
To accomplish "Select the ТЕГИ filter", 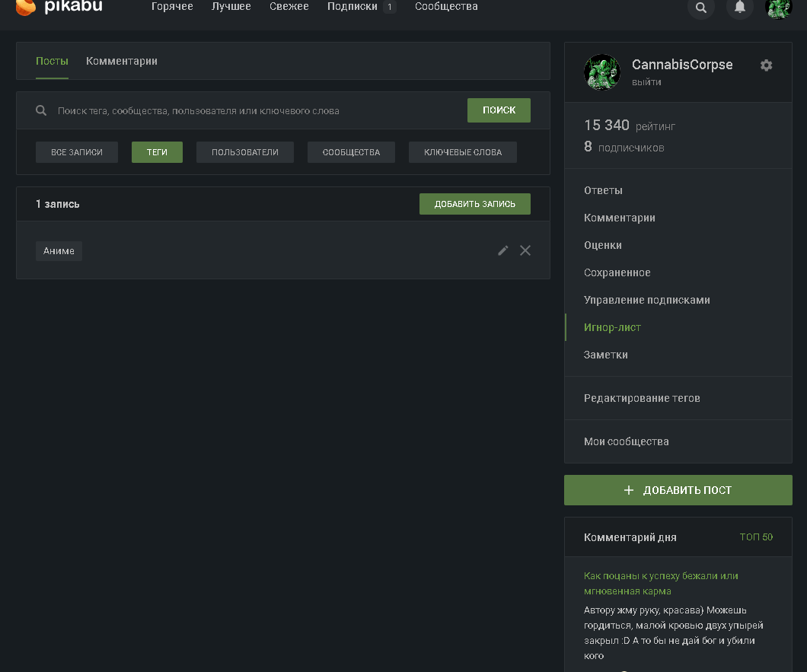I will (157, 152).
